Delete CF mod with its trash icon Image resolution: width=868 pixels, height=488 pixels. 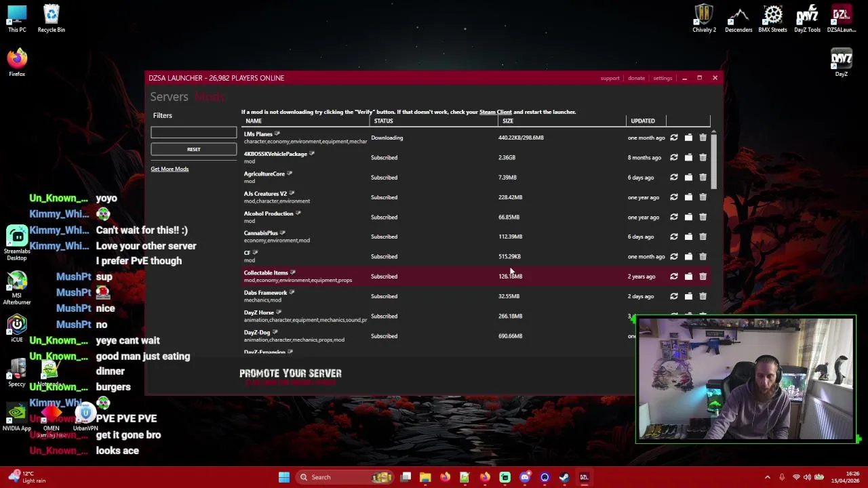[703, 256]
